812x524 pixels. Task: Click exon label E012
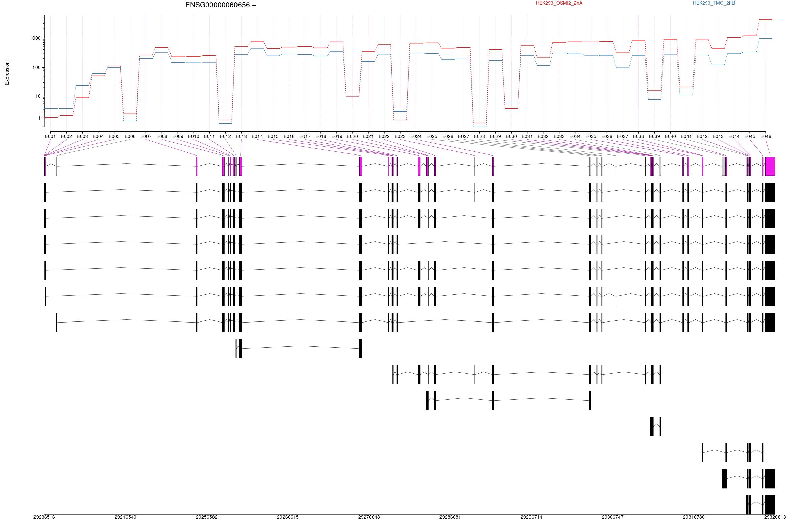[x=225, y=137]
